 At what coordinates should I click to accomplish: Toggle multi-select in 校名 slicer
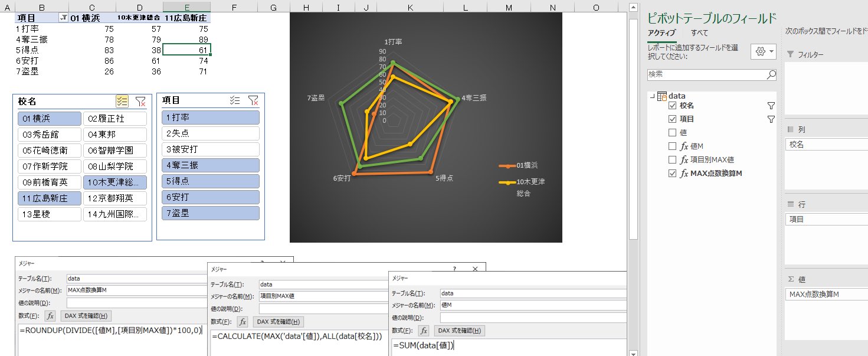[123, 102]
